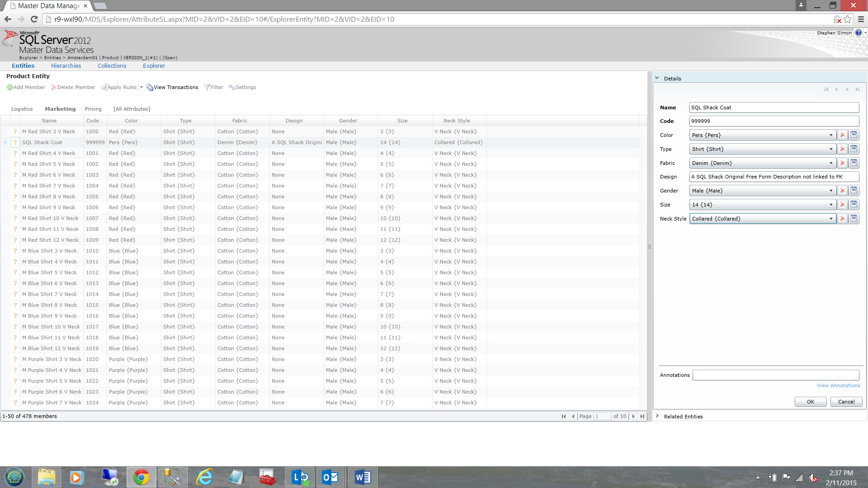Screen dimensions: 868x488
Task: Go to the next page of members
Action: (x=633, y=416)
